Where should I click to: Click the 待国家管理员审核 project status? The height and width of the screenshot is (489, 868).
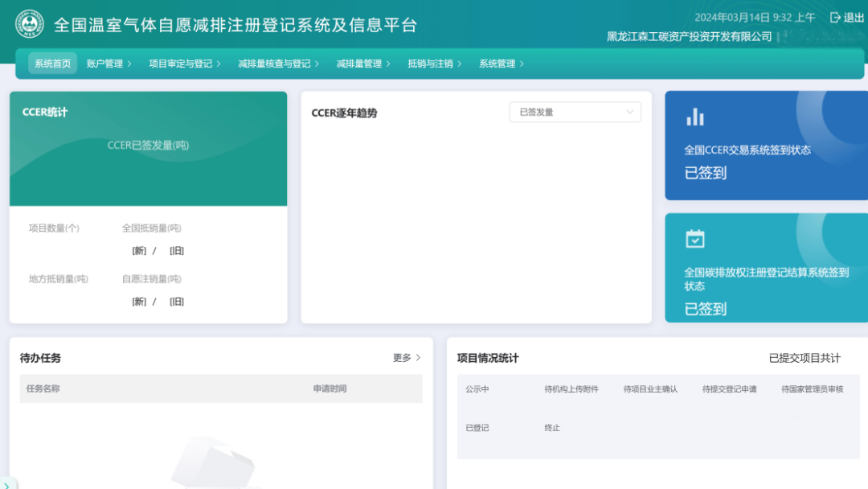coord(812,389)
